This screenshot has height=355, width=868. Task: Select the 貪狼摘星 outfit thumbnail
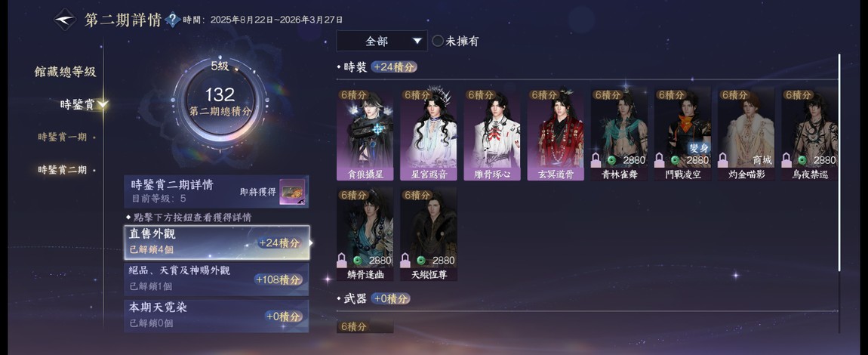(365, 134)
